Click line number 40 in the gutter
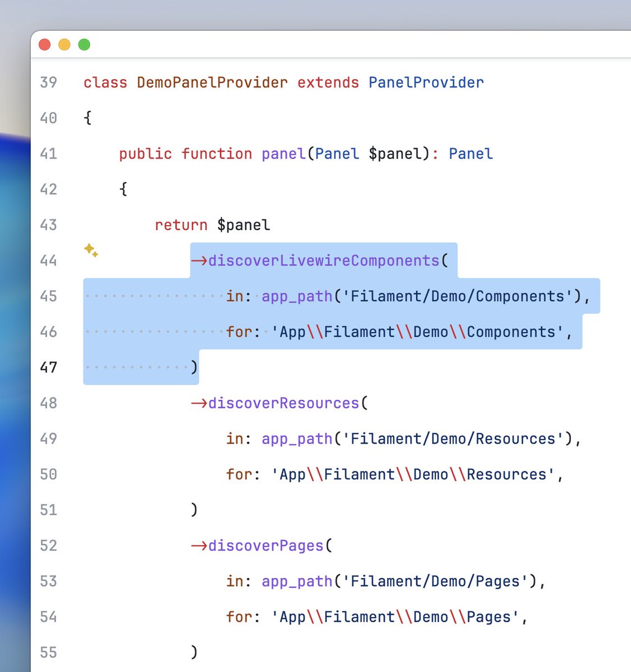The width and height of the screenshot is (631, 672). tap(49, 118)
